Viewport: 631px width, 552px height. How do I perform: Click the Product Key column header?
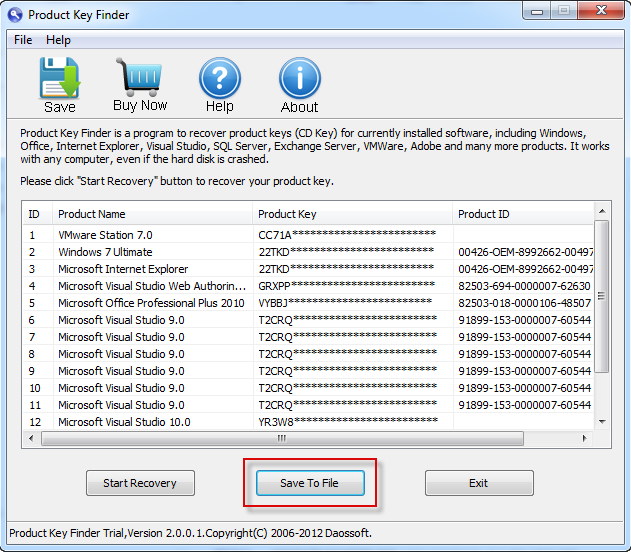[x=350, y=214]
